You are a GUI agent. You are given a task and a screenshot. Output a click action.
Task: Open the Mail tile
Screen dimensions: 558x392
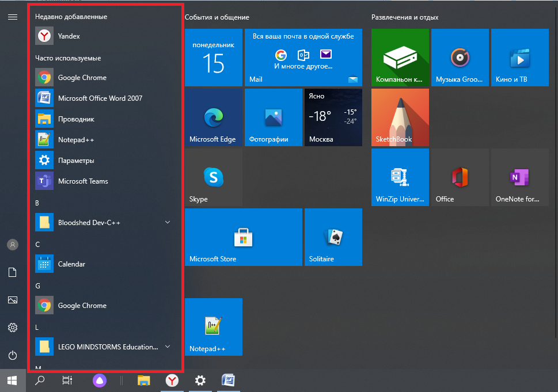[x=303, y=58]
